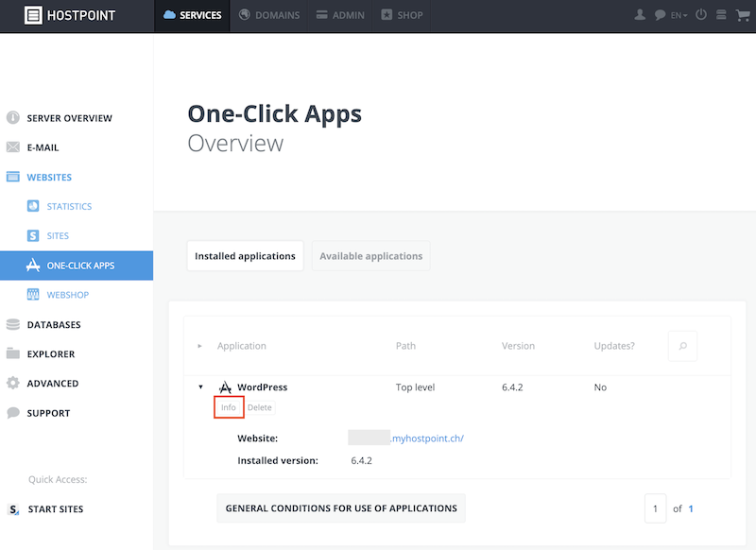
Task: Click the Sites icon in sidebar
Action: click(x=33, y=235)
